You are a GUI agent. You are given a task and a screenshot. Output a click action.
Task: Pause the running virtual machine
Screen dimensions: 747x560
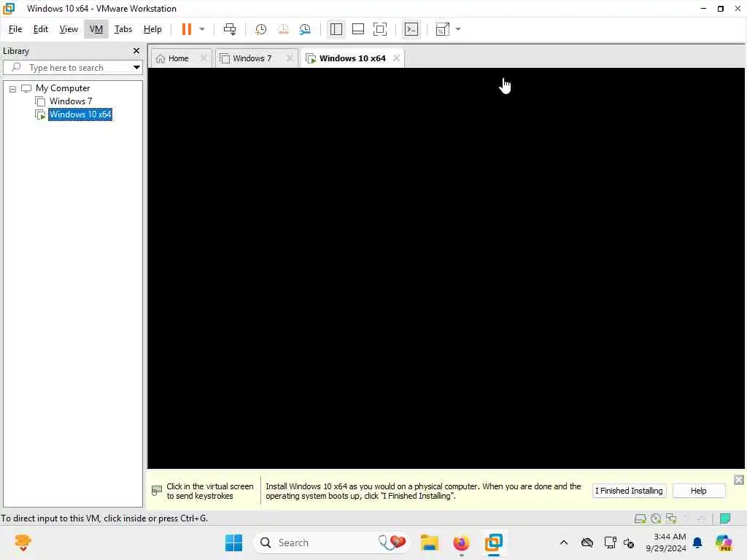coord(186,29)
